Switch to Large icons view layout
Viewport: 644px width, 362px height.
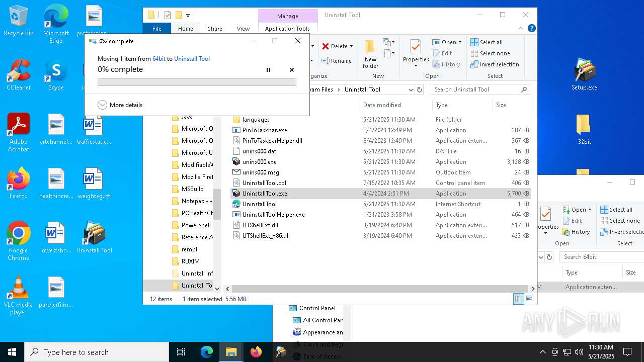point(529,299)
